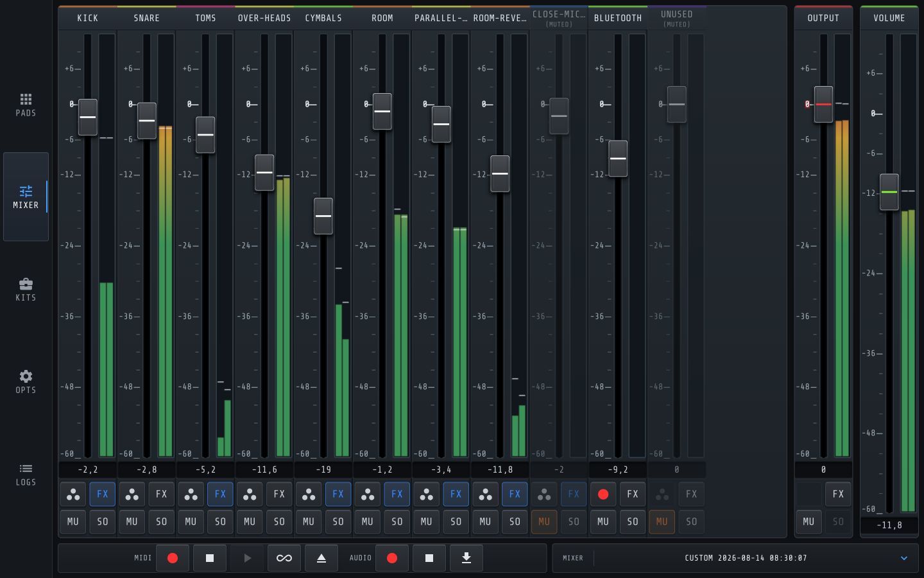Open Snare channel routing dots icon
Image resolution: width=924 pixels, height=578 pixels.
click(132, 495)
